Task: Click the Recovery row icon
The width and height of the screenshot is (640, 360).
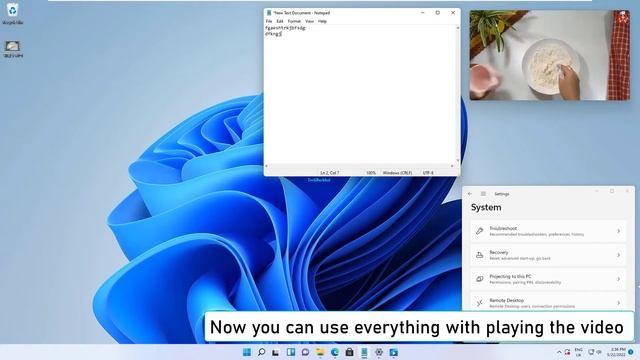Action: (x=480, y=255)
